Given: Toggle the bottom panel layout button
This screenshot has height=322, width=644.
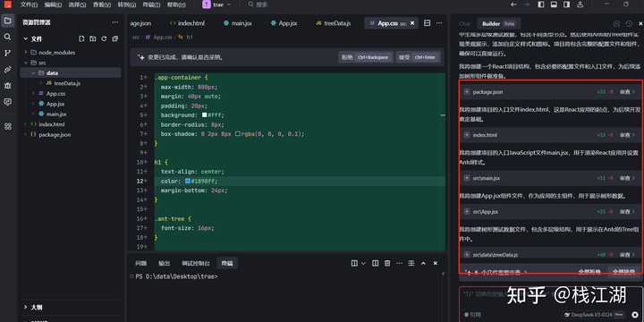Looking at the screenshot, I should [554, 4].
